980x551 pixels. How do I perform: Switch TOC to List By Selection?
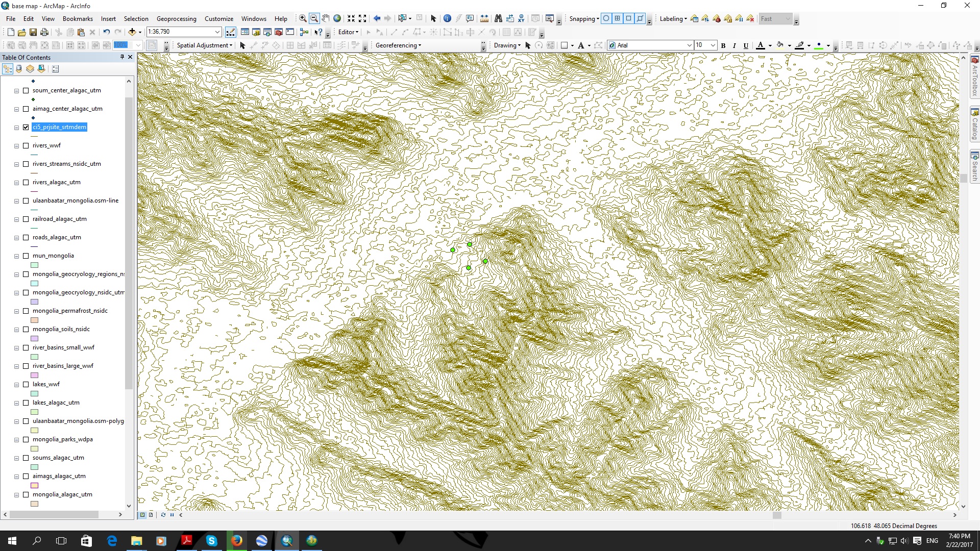41,69
